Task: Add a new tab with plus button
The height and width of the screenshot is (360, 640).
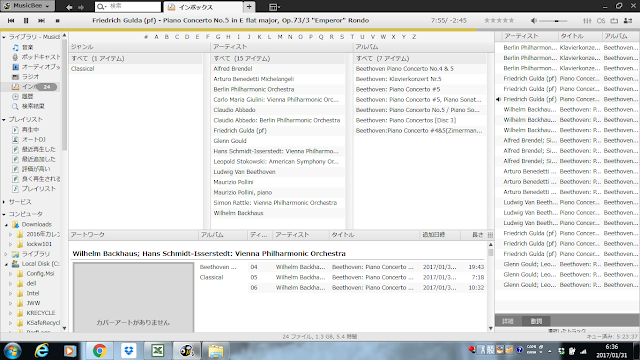Action: (249, 7)
